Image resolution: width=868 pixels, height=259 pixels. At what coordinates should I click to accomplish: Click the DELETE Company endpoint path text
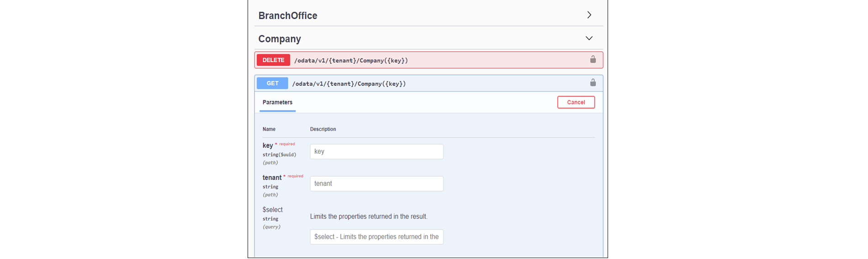(x=351, y=60)
